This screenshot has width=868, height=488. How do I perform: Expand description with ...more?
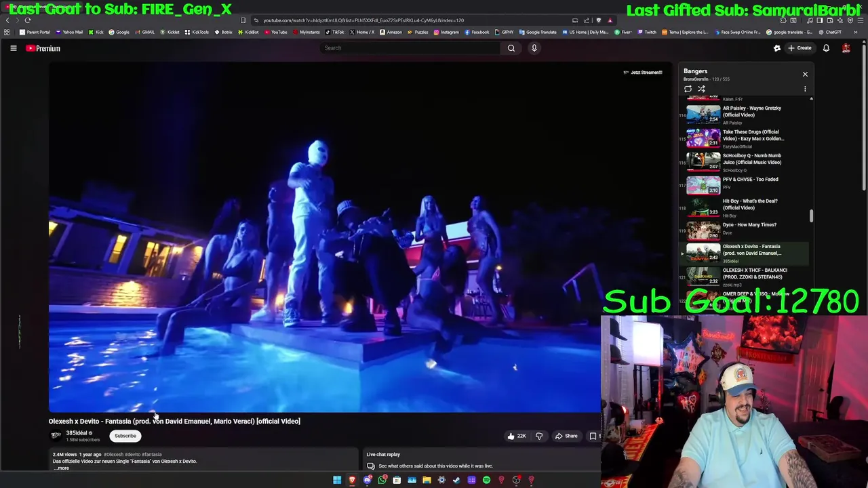pyautogui.click(x=62, y=468)
